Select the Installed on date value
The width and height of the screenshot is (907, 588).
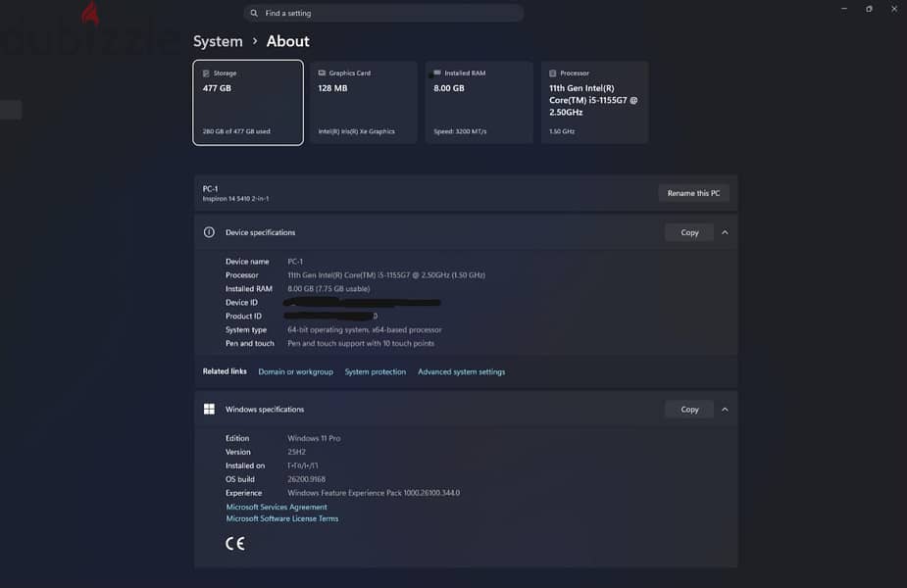pyautogui.click(x=303, y=465)
